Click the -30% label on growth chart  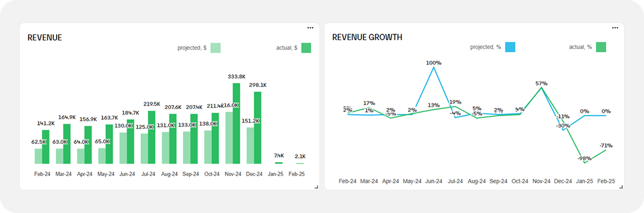pyautogui.click(x=563, y=126)
